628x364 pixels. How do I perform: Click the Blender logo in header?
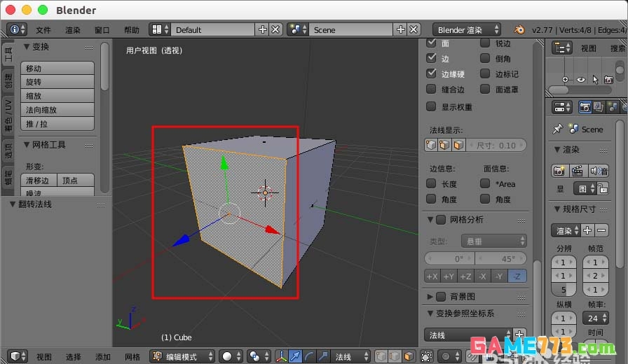coord(519,29)
